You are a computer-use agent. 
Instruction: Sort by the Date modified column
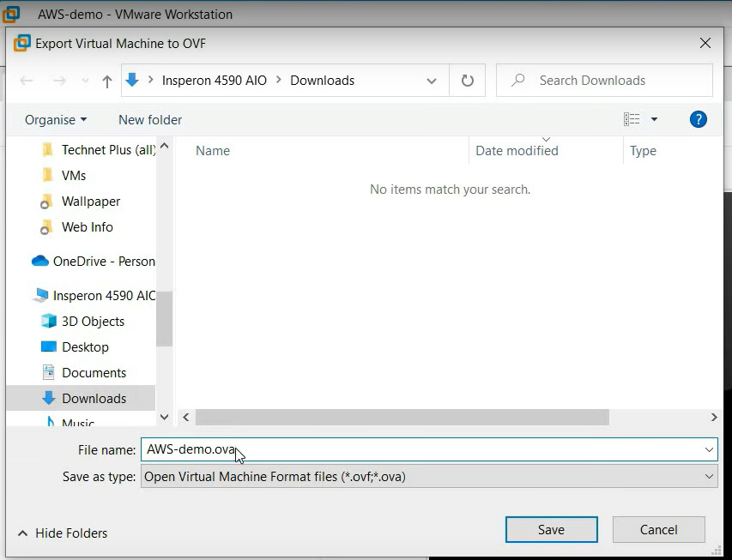click(x=517, y=151)
